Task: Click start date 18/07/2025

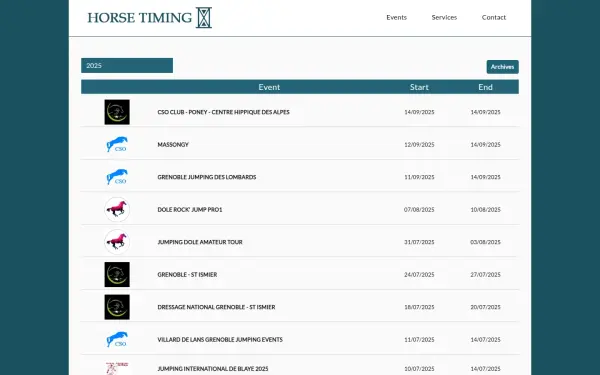Action: pyautogui.click(x=419, y=307)
